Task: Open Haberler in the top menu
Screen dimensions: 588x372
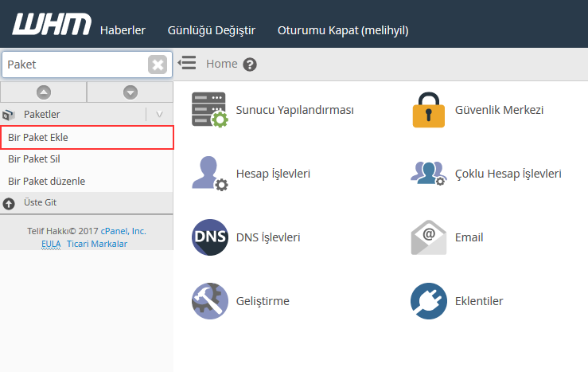Action: click(x=123, y=30)
